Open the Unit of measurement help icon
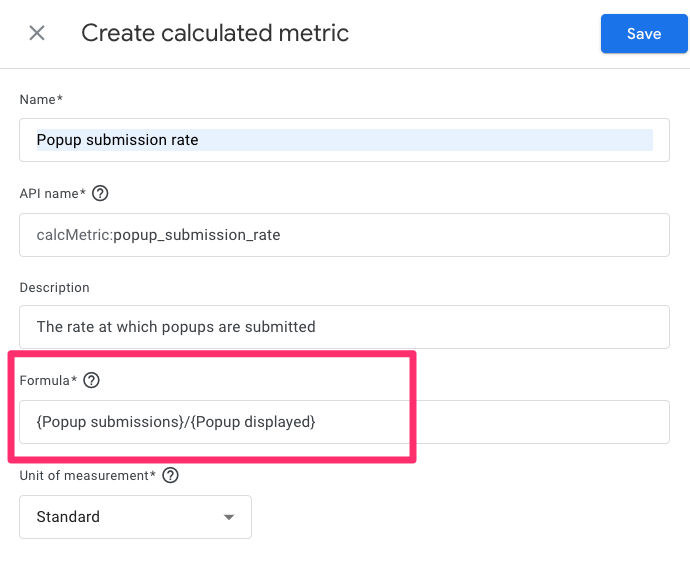690x569 pixels. click(170, 475)
